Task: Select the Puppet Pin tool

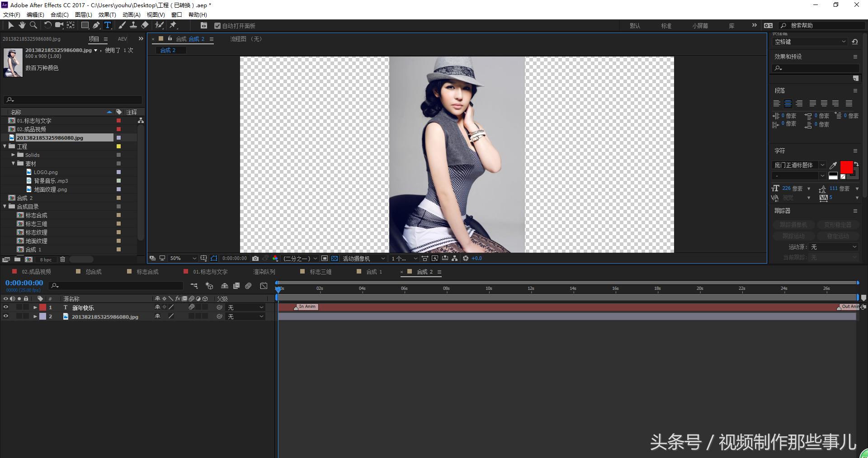Action: coord(173,25)
